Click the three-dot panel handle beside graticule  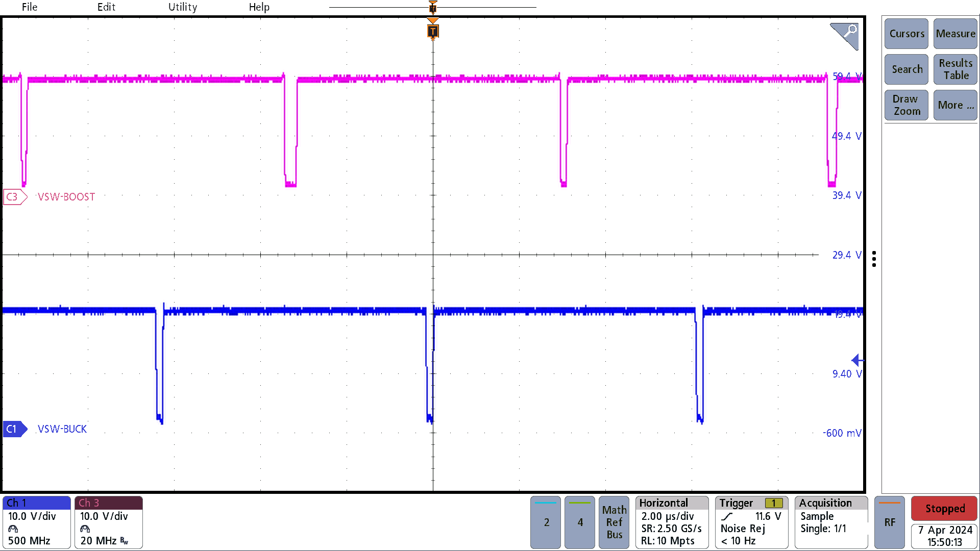(x=874, y=259)
